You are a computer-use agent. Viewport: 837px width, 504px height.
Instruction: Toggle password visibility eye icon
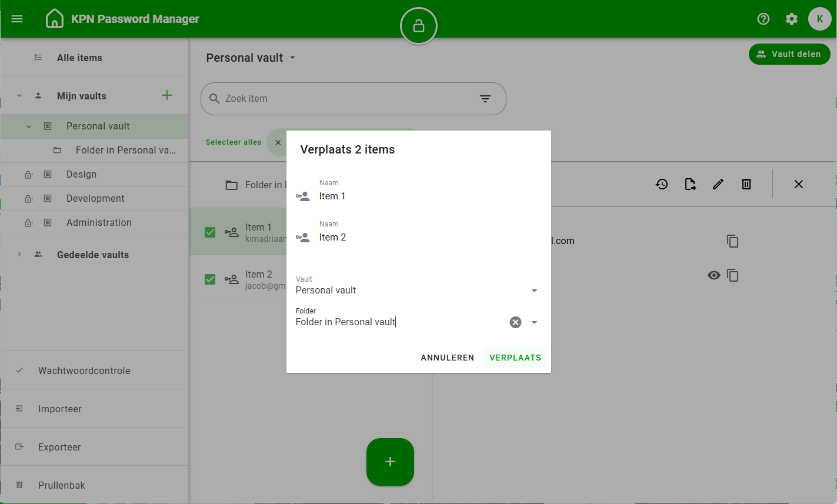click(713, 275)
